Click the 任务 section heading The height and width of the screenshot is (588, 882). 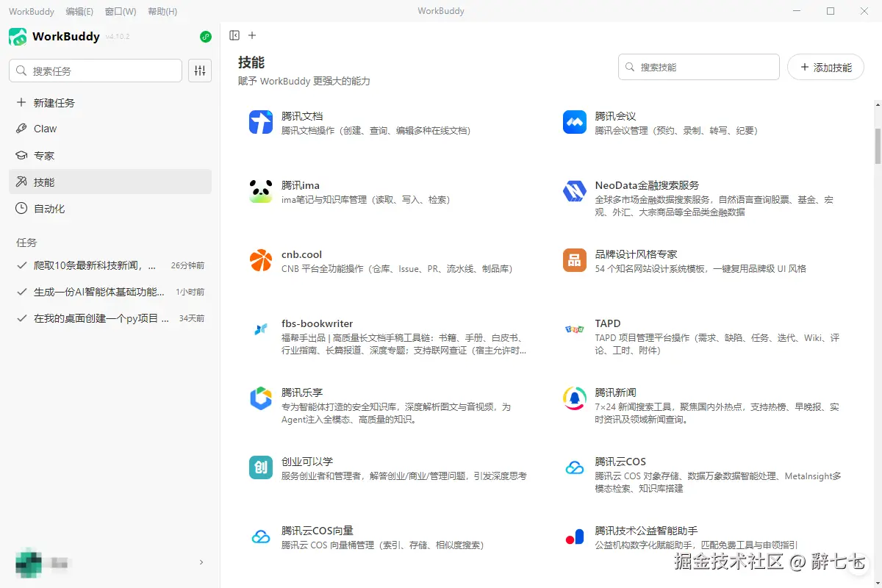[x=26, y=243]
